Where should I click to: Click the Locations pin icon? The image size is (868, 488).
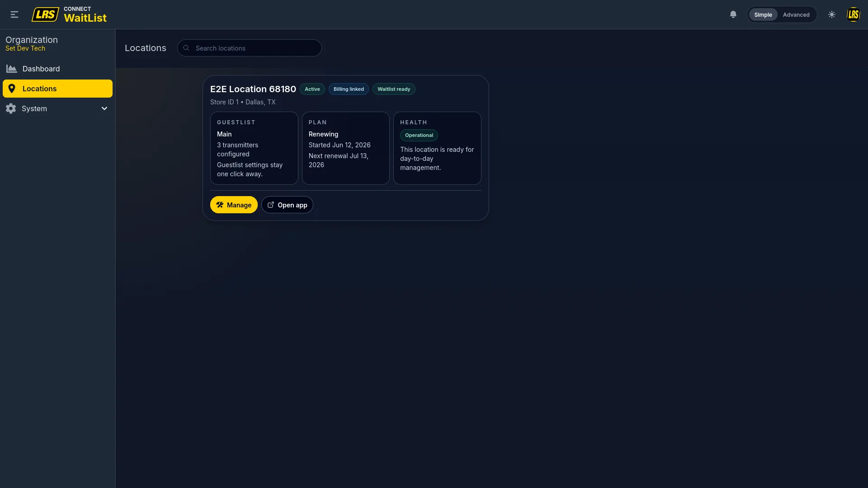(x=12, y=89)
